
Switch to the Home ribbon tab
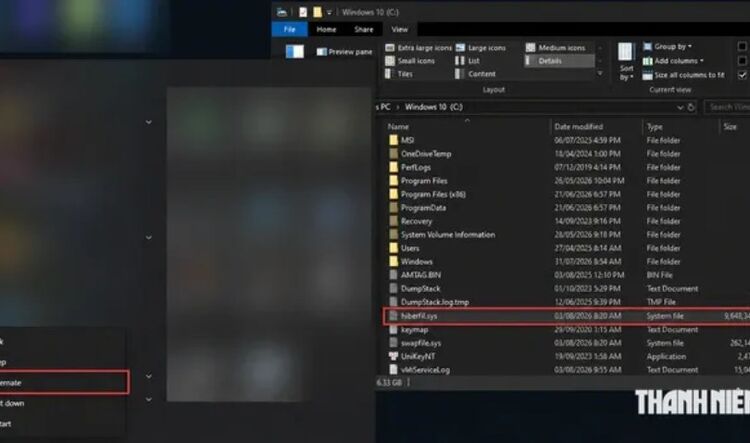[326, 29]
